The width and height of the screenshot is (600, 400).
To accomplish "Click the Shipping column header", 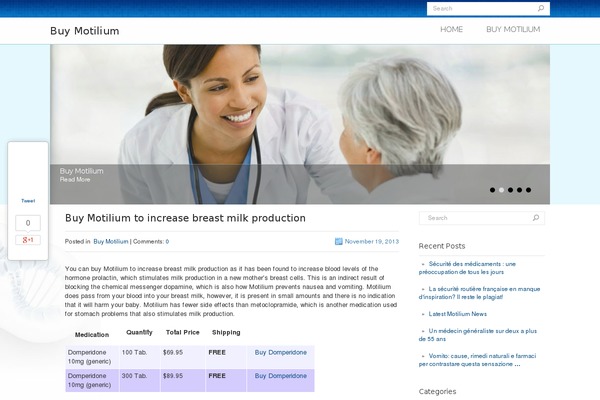I will tap(226, 333).
